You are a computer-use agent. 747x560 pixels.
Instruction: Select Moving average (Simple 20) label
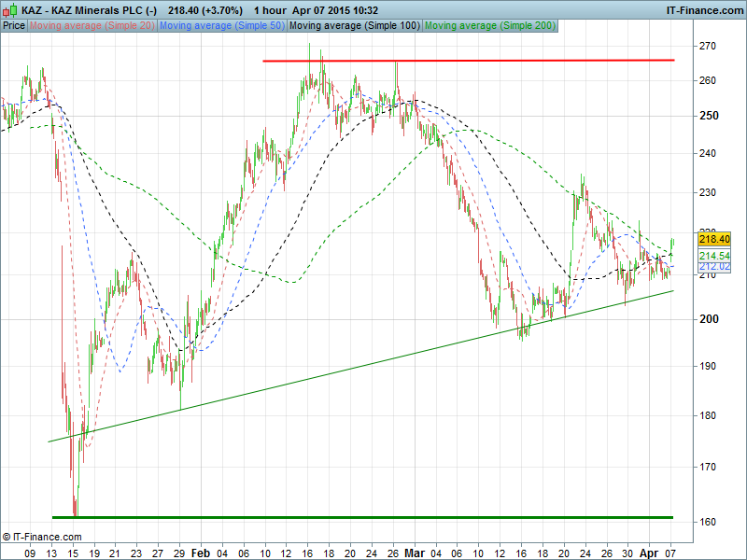[x=92, y=26]
